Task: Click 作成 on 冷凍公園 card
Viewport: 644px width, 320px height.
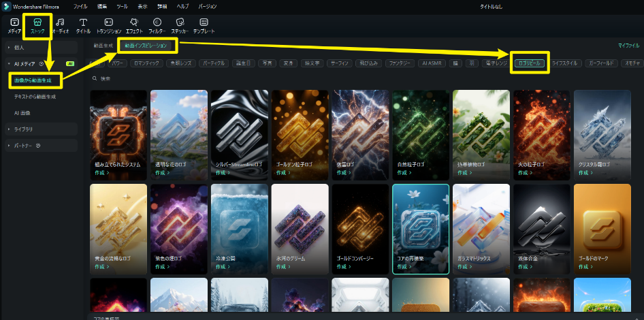Action: click(x=223, y=267)
